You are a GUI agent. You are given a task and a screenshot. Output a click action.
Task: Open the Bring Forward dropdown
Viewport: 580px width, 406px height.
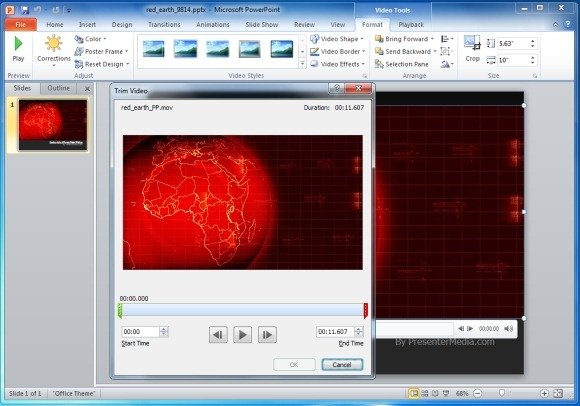432,39
